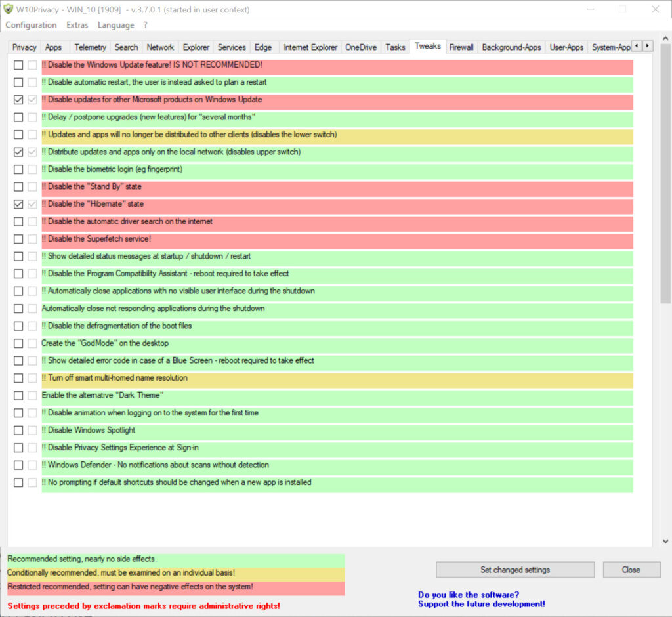Switch to the Telemetry tab
The height and width of the screenshot is (617, 672).
(x=90, y=47)
